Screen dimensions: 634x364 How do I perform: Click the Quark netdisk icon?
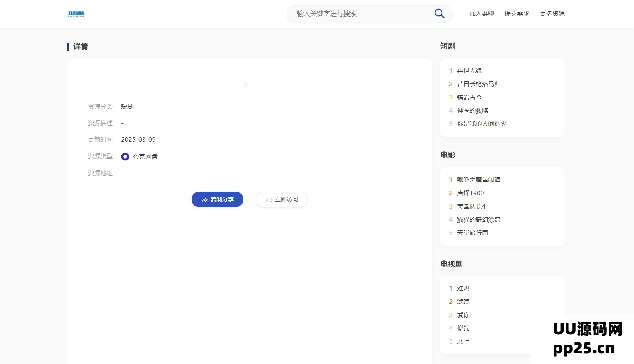(x=125, y=157)
